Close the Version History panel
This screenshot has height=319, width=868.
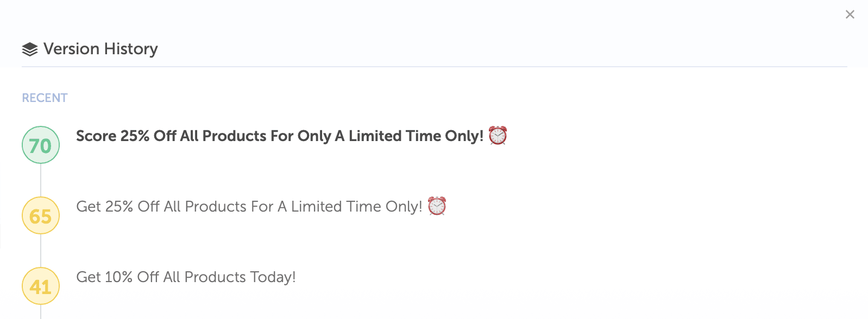pos(850,15)
